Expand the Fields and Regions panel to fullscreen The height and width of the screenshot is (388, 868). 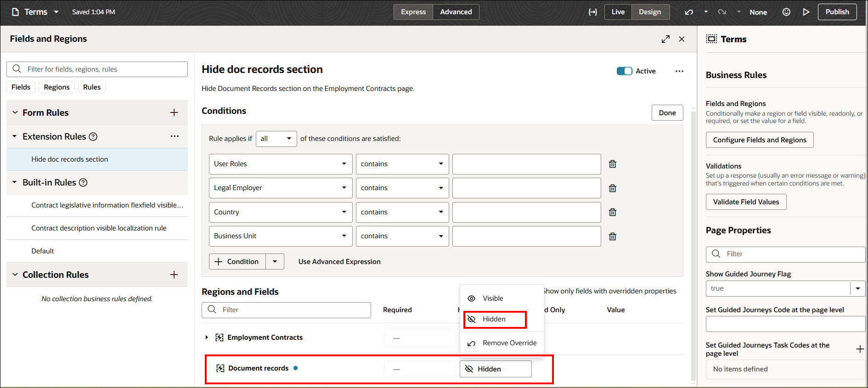coord(665,39)
